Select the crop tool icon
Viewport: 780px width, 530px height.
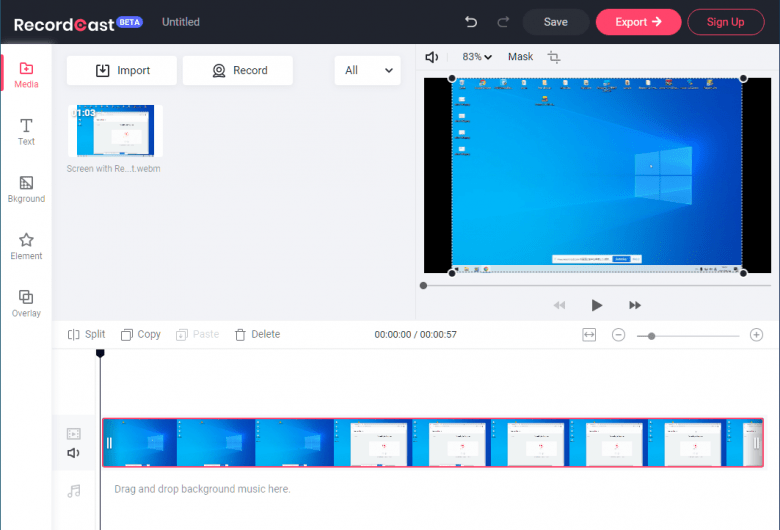(554, 57)
